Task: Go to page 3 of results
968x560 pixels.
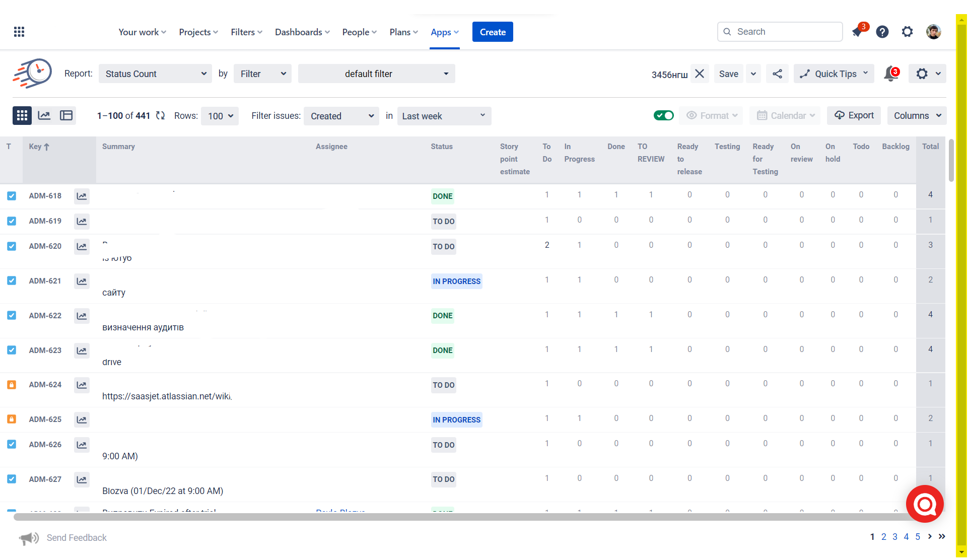Action: pyautogui.click(x=895, y=537)
